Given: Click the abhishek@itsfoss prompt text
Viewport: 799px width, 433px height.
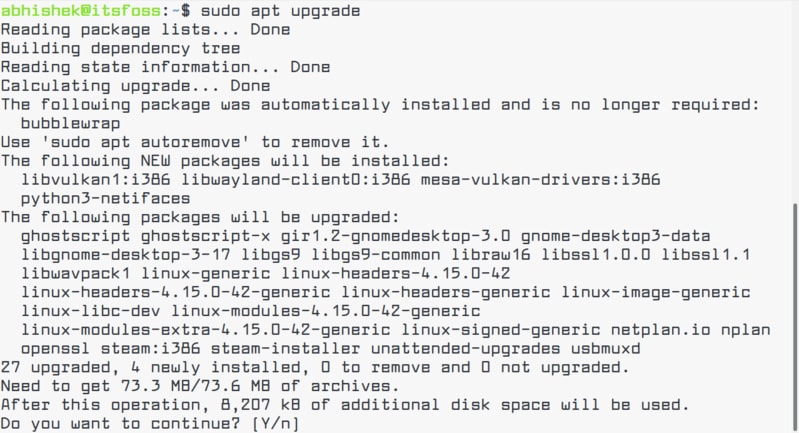Looking at the screenshot, I should click(x=81, y=11).
